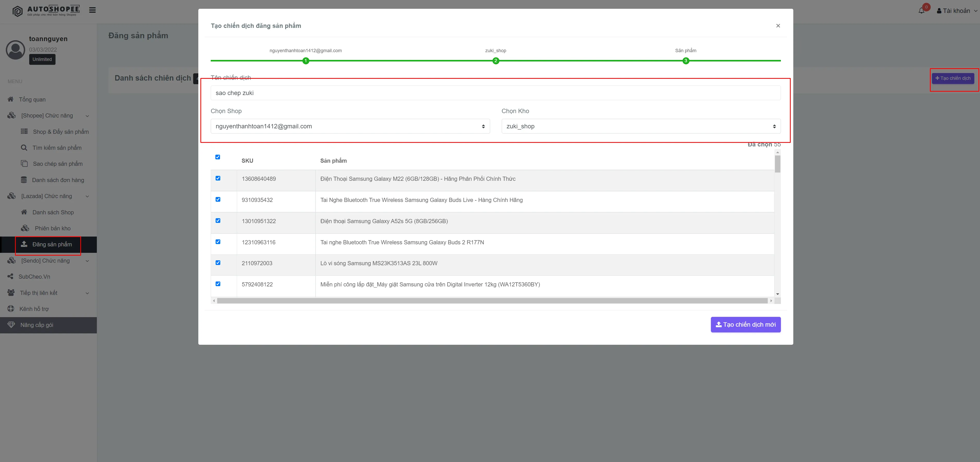The width and height of the screenshot is (980, 462).
Task: Click the product table horizontal scrollbar
Action: coord(492,301)
